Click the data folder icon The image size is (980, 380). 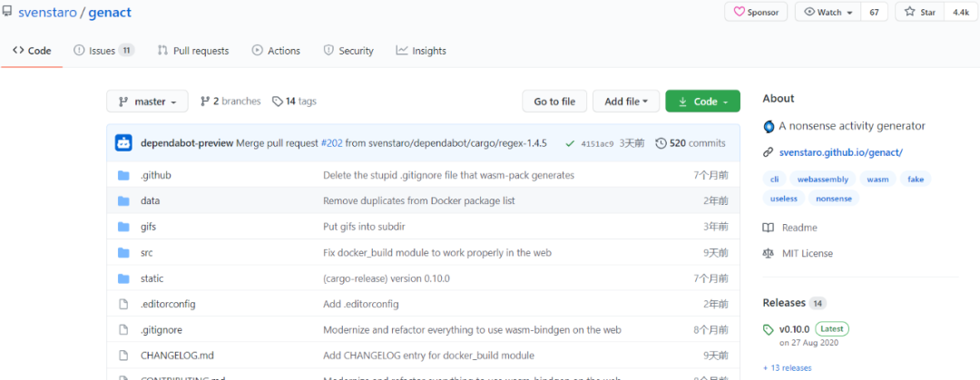123,201
